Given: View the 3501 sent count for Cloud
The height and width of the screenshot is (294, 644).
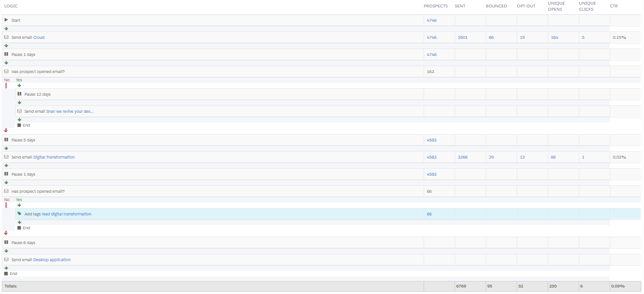Looking at the screenshot, I should (x=462, y=37).
